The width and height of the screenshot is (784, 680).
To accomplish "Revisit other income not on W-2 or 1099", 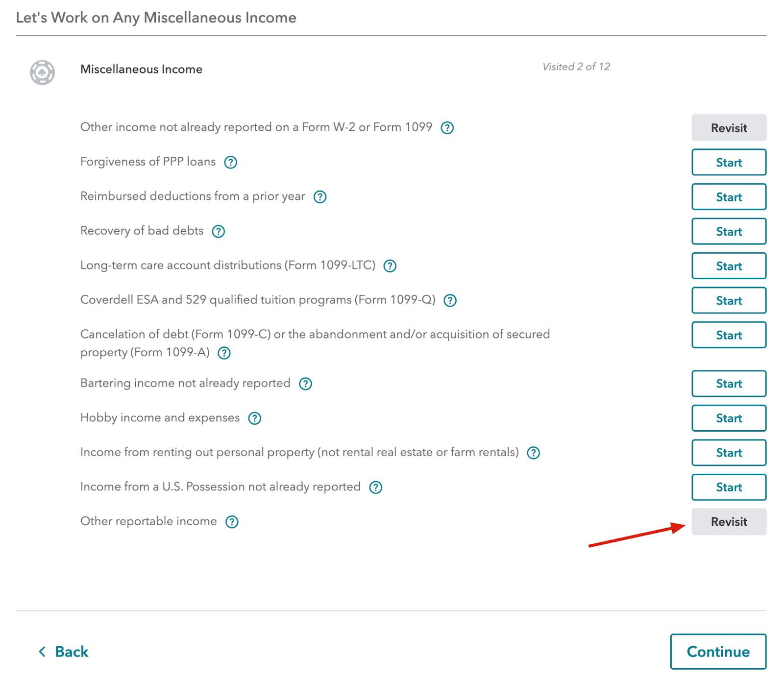I will click(x=729, y=128).
